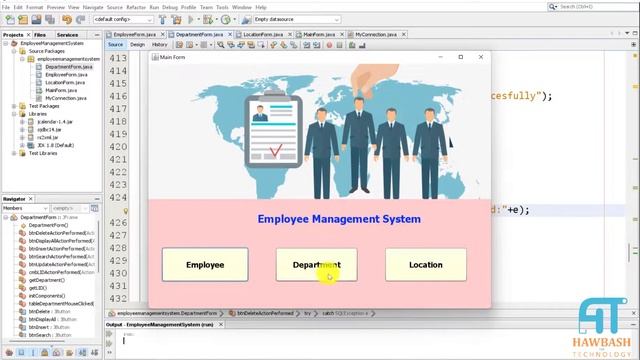Toggle Show Inner Classes filter in Navigator
The width and height of the screenshot is (640, 360).
[57, 353]
